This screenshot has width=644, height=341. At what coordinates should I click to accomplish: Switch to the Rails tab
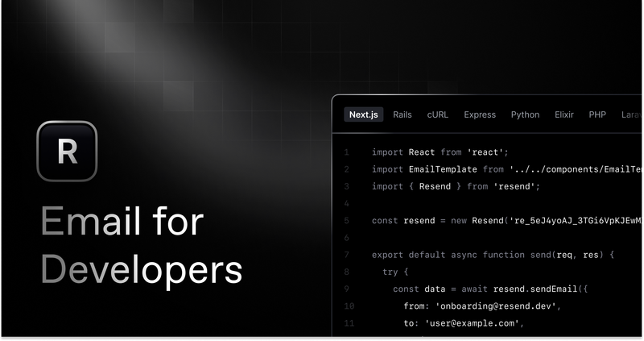[402, 114]
